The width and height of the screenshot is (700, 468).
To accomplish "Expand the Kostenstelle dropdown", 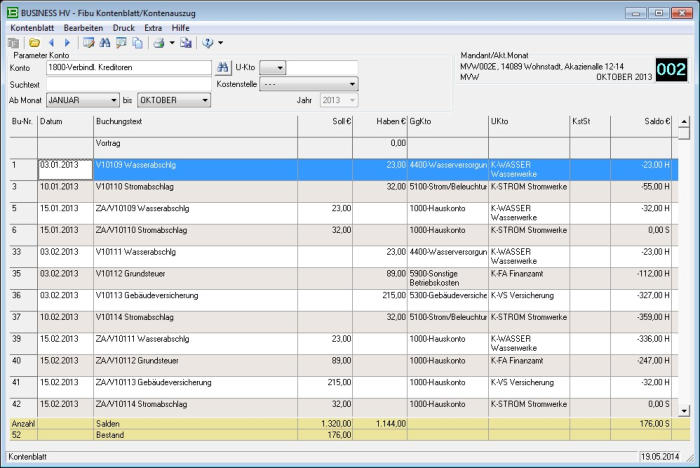I will (352, 84).
